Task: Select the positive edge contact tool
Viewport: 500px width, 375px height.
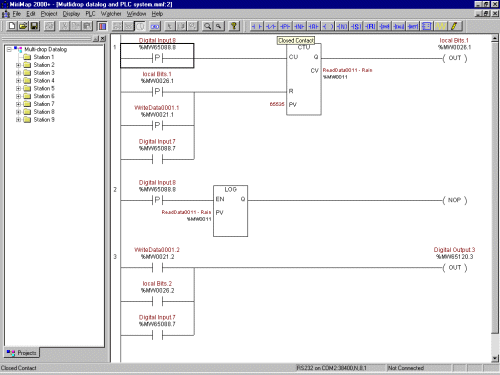Action: [x=285, y=26]
